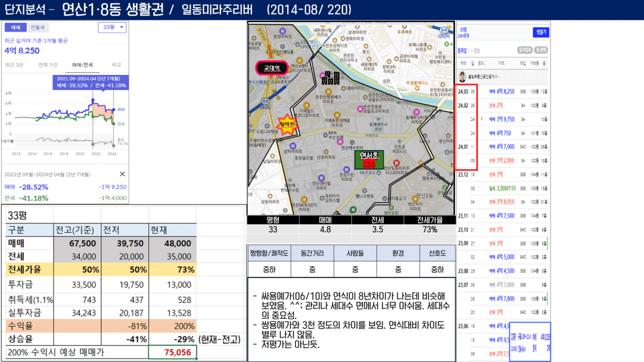Open the 매매 3억 9,750 transaction row

[503, 119]
